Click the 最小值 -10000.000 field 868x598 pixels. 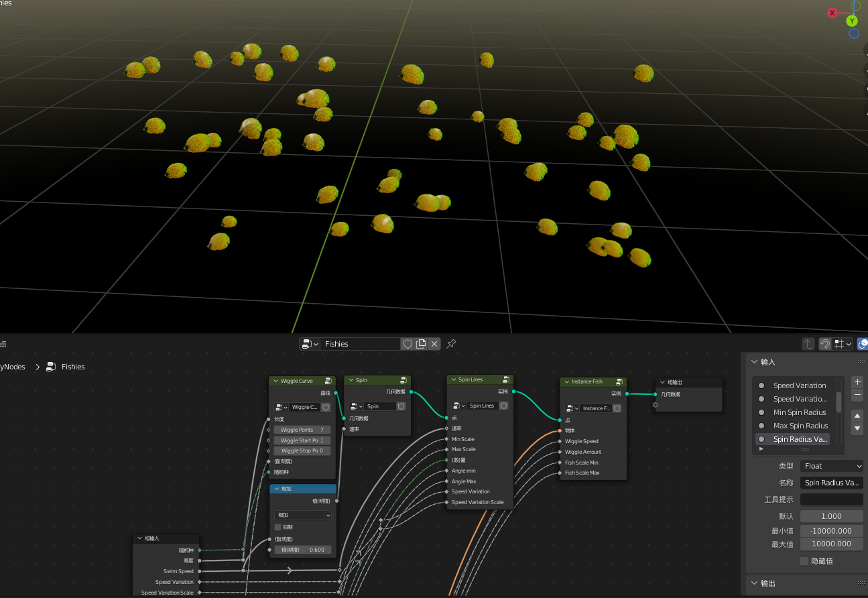click(x=832, y=530)
